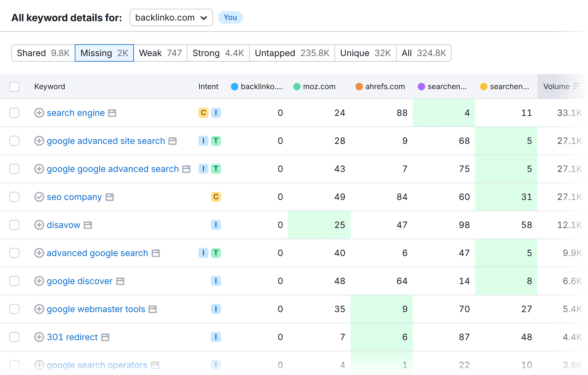Image resolution: width=588 pixels, height=375 pixels.
Task: Expand the plus icon beside disavow
Action: point(39,225)
